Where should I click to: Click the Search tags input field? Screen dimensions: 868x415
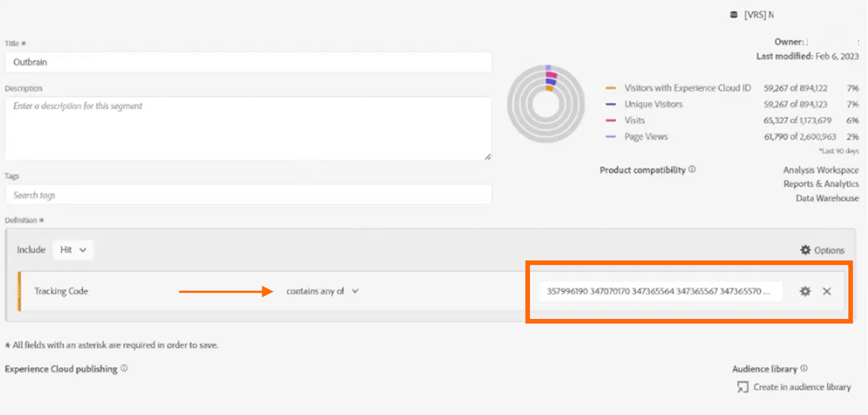(248, 195)
